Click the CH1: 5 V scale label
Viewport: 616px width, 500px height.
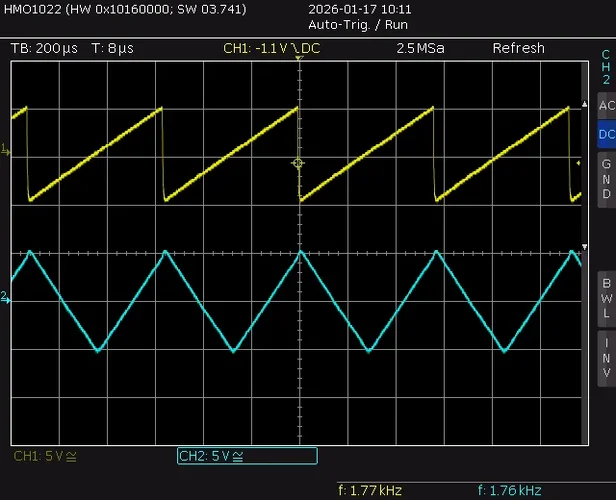(x=45, y=456)
